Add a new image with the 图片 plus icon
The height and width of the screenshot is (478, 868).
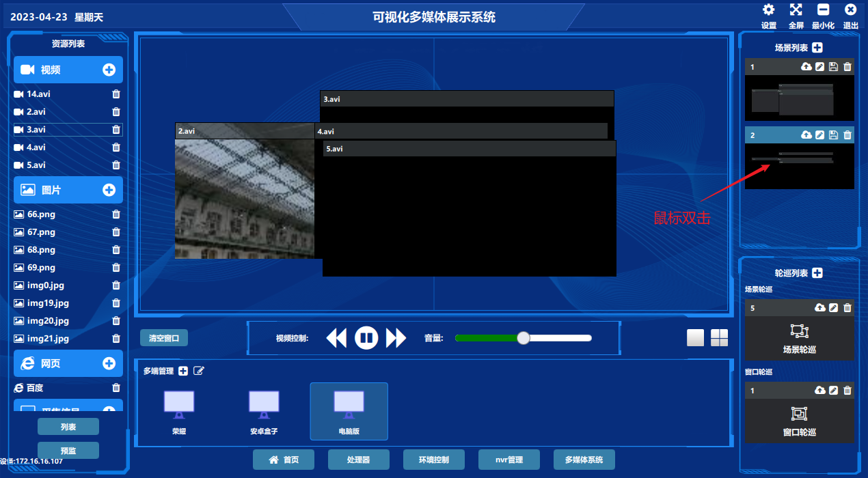pyautogui.click(x=109, y=190)
